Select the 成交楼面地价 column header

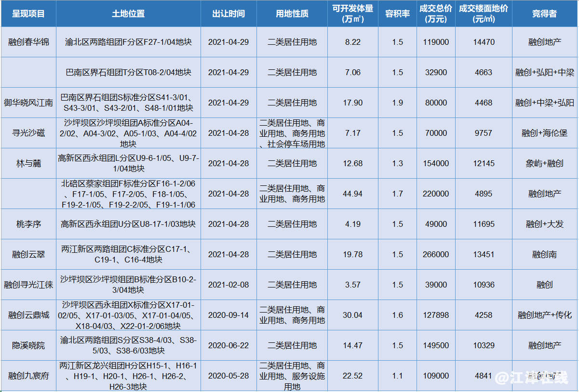(484, 13)
